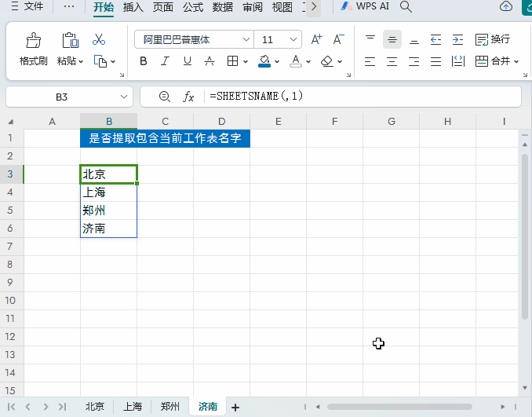Click the Copy icon

coord(100,61)
